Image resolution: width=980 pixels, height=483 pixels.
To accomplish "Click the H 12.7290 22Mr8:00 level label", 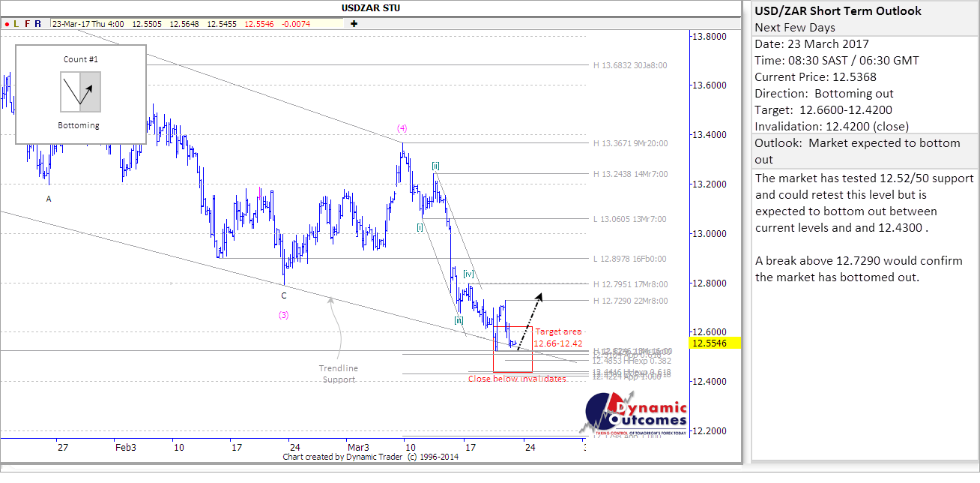I will pyautogui.click(x=629, y=301).
